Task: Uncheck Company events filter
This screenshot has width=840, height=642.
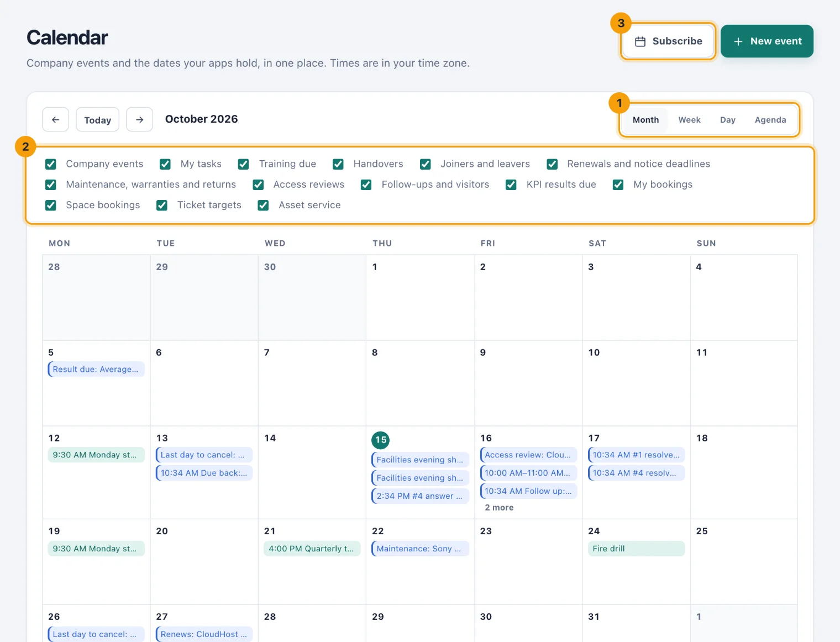Action: (x=51, y=164)
